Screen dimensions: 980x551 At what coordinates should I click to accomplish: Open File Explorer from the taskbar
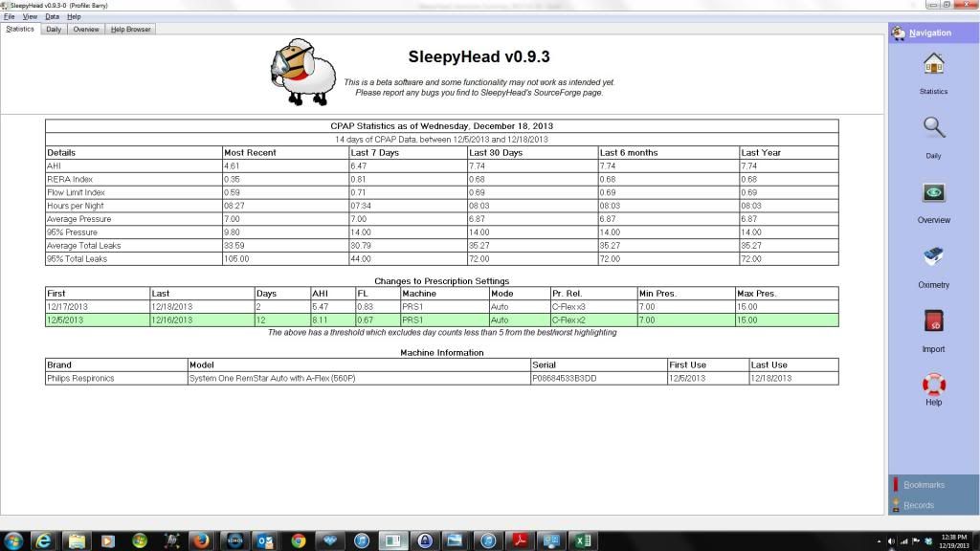click(x=77, y=540)
